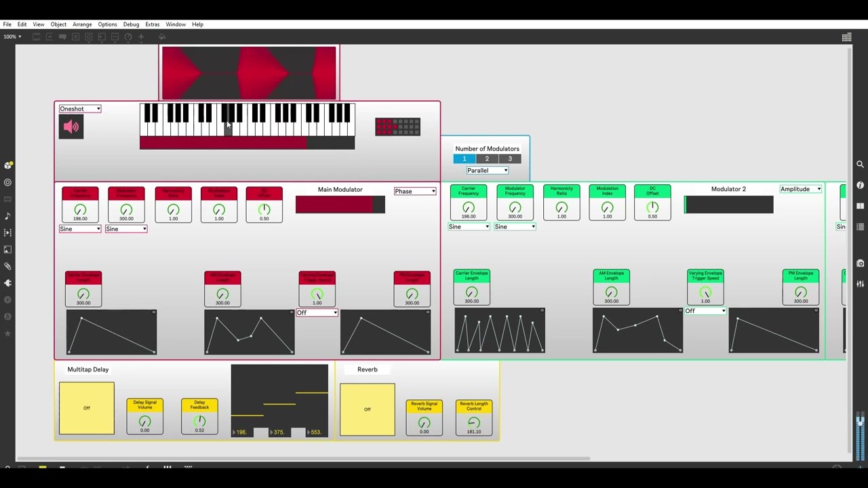Open the Amplitude dropdown beside Modulator 2
Screen dimensions: 868x488
tap(801, 189)
